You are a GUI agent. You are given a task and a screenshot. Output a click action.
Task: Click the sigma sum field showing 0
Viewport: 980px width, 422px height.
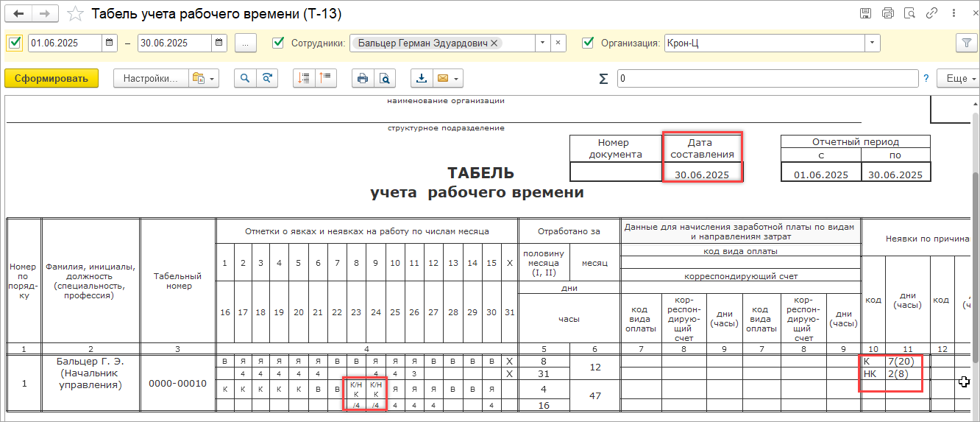pyautogui.click(x=767, y=78)
